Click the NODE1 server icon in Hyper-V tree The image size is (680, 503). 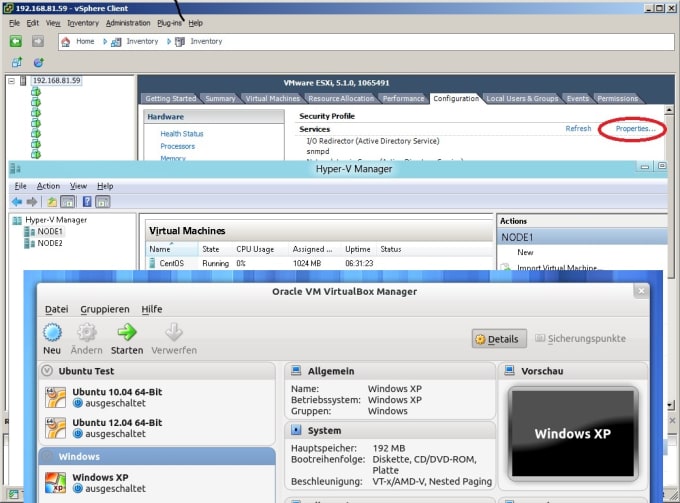[29, 232]
